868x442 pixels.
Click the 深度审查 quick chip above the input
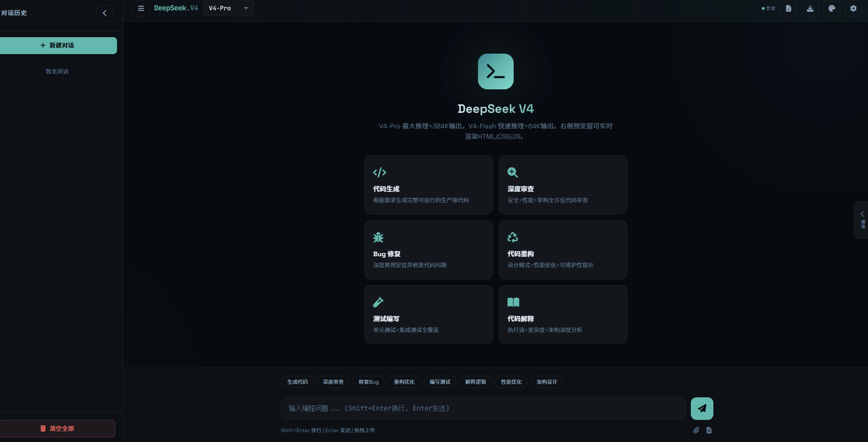point(333,382)
